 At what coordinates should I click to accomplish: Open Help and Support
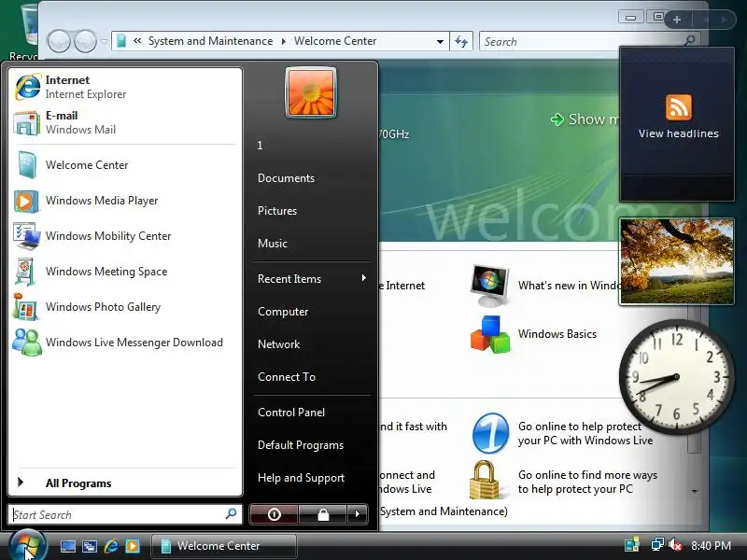point(301,478)
